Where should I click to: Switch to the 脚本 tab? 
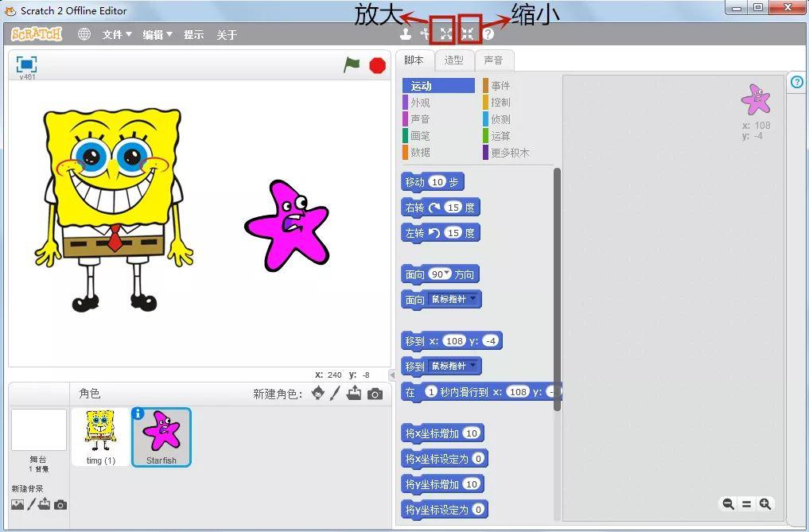(414, 60)
